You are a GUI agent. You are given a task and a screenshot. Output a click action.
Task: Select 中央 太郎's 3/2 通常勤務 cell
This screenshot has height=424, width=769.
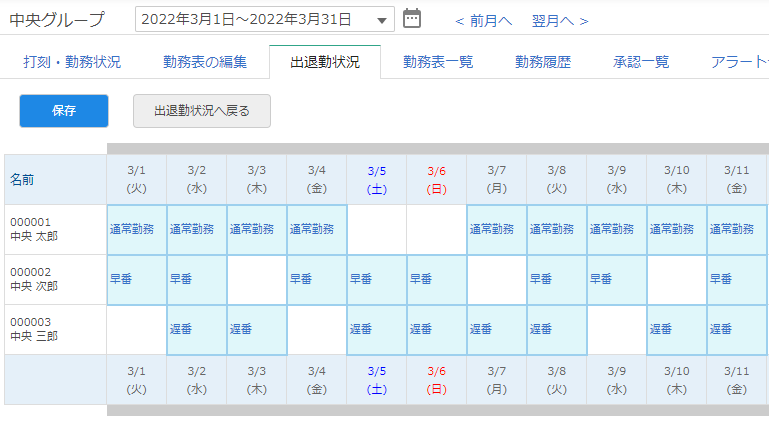197,229
